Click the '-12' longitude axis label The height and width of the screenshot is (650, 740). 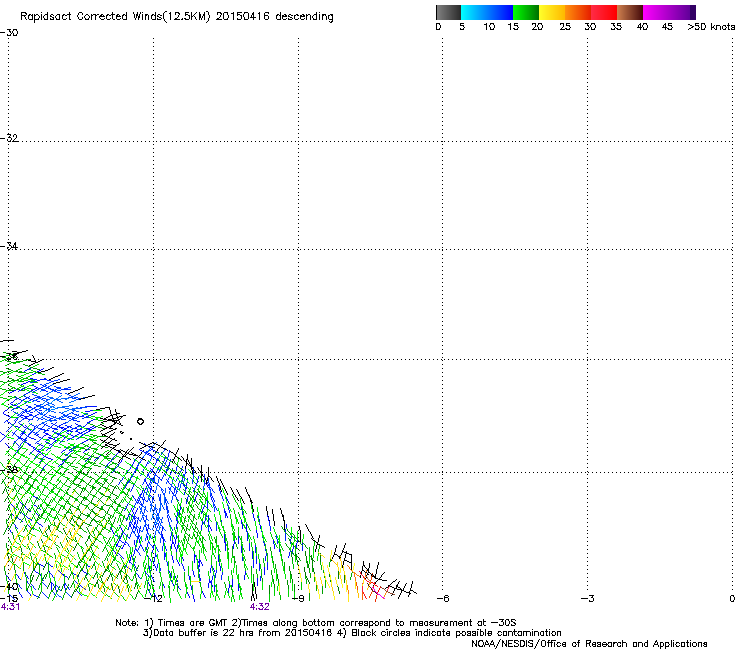(153, 599)
